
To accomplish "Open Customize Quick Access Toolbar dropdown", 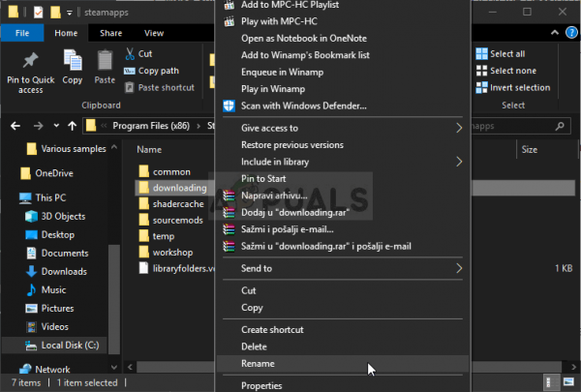I will (70, 13).
